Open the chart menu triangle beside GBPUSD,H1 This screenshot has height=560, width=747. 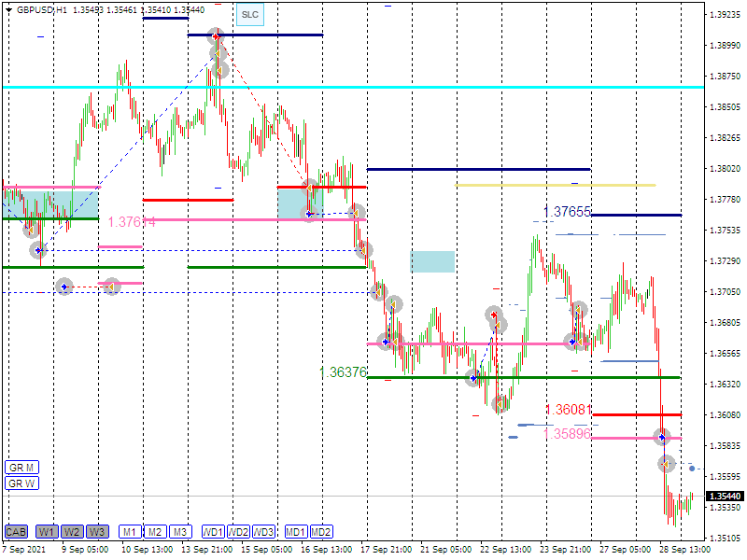coord(9,10)
